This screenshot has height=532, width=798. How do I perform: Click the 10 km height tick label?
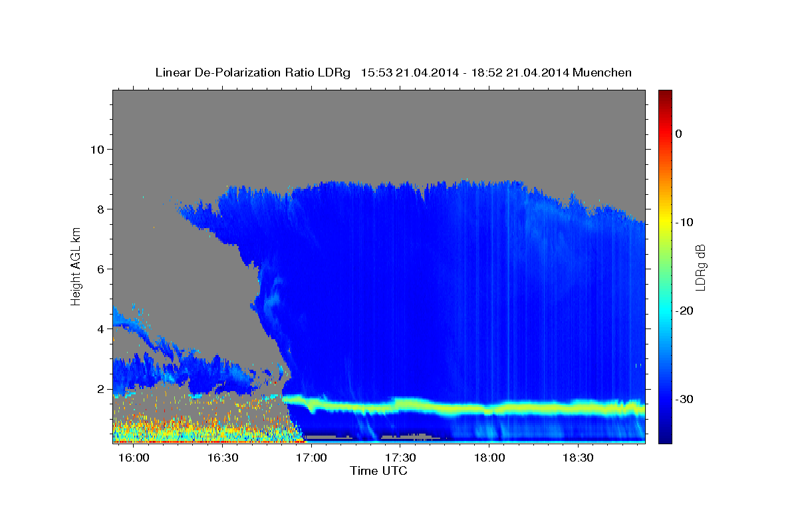[x=96, y=149]
